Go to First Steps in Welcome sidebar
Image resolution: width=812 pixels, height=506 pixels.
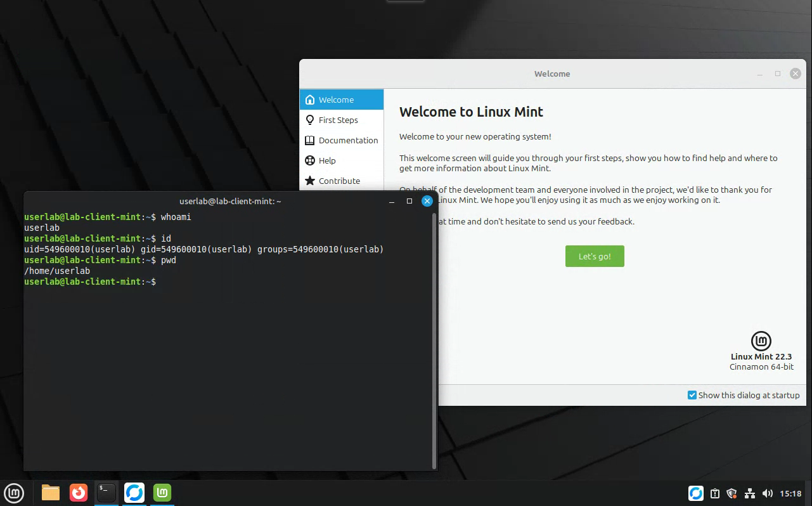click(x=342, y=120)
